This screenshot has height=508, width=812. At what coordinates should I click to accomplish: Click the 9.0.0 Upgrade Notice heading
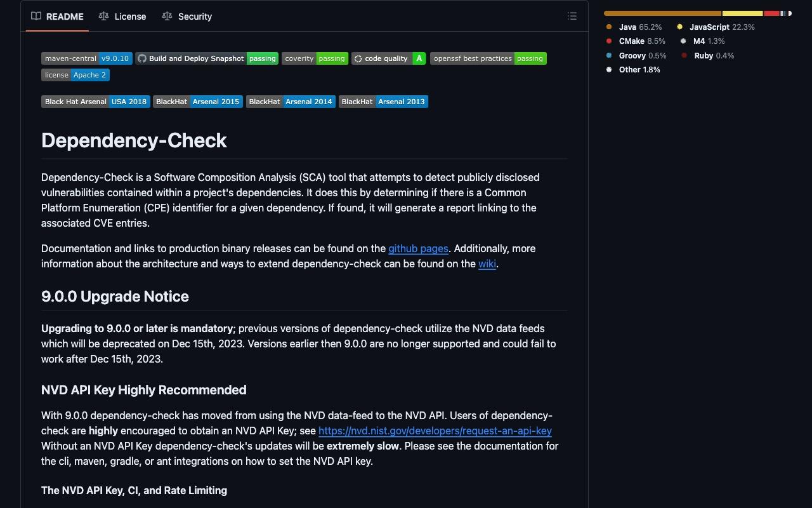point(115,297)
